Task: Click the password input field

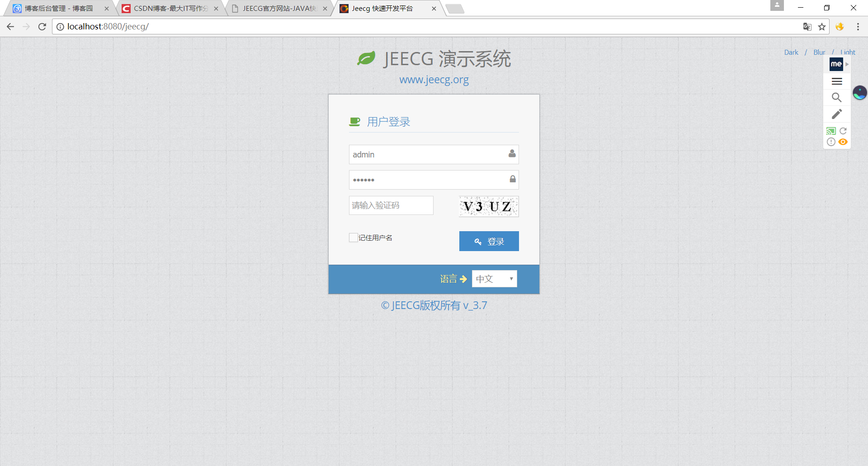Action: pos(434,180)
